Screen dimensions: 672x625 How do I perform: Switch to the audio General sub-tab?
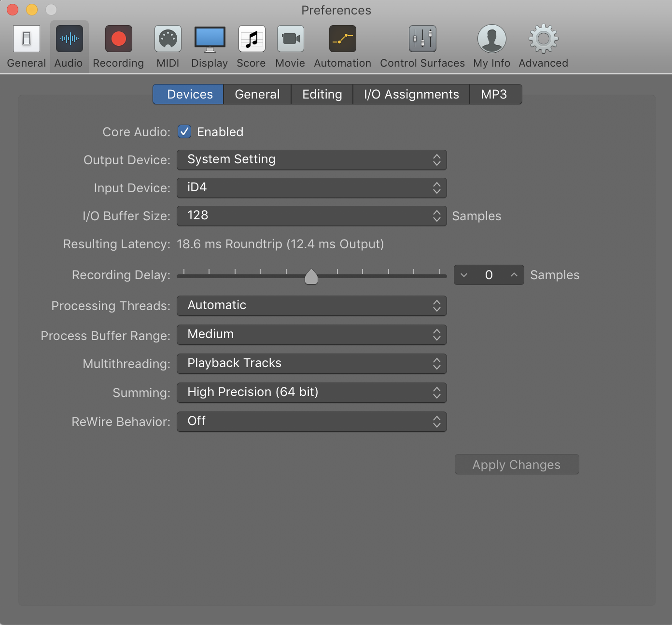(257, 94)
